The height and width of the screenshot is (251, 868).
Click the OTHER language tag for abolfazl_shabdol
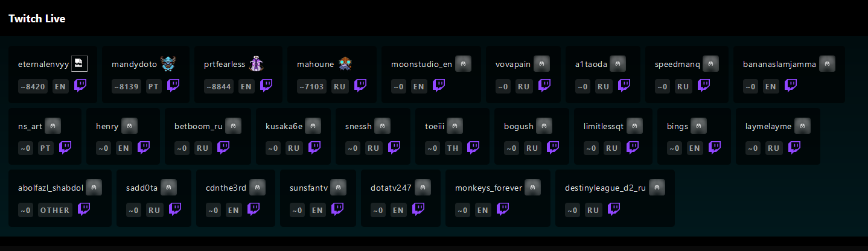coord(56,210)
